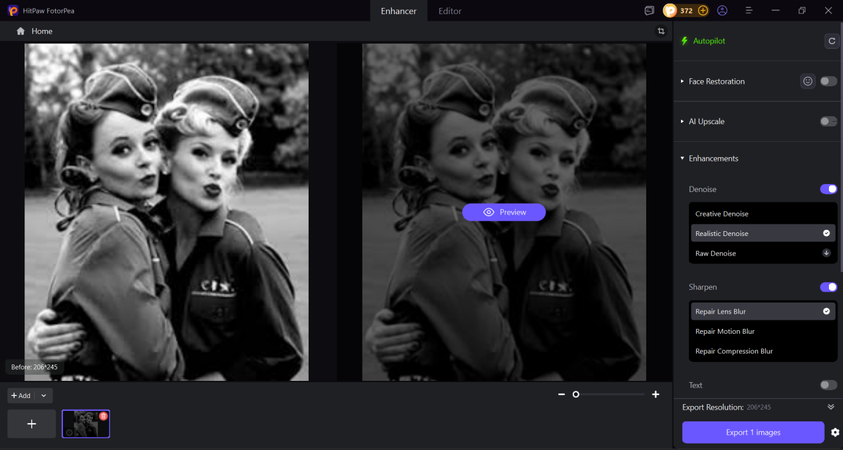Enable the Text enhancement switch
843x450 pixels.
click(x=828, y=385)
